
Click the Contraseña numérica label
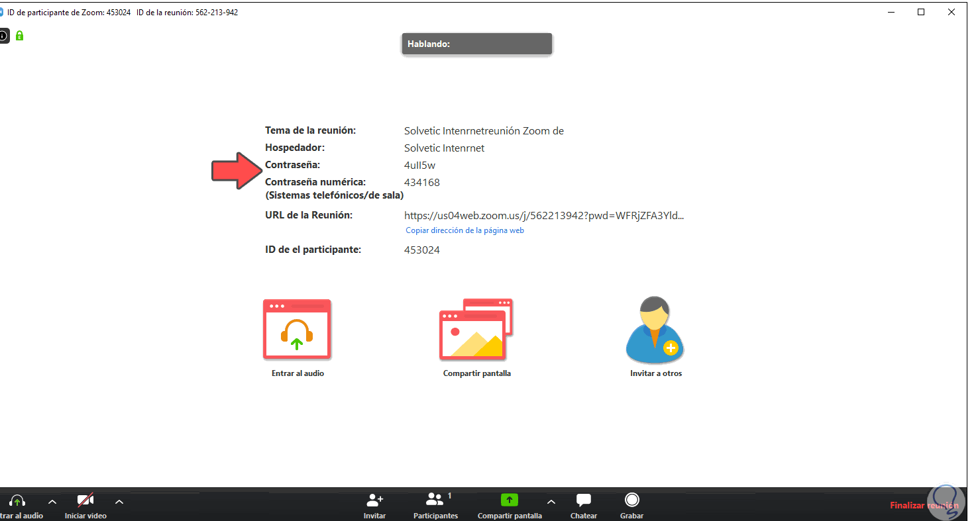(315, 182)
